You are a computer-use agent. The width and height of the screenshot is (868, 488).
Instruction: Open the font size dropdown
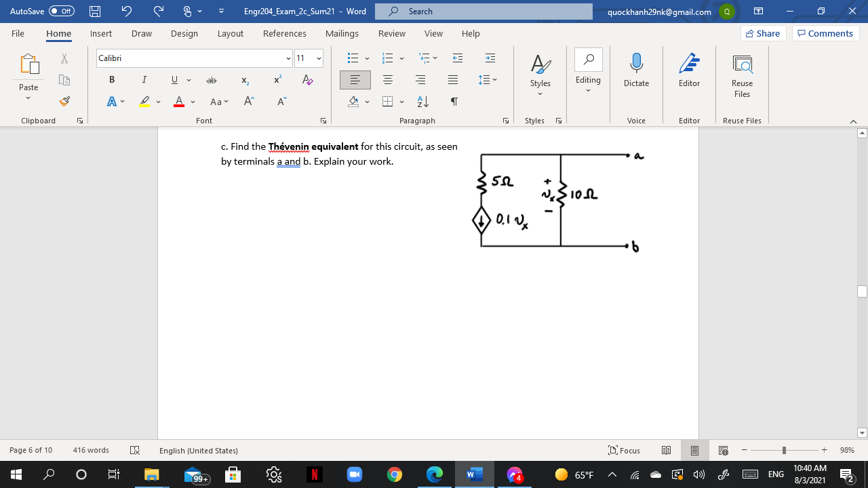pyautogui.click(x=319, y=58)
